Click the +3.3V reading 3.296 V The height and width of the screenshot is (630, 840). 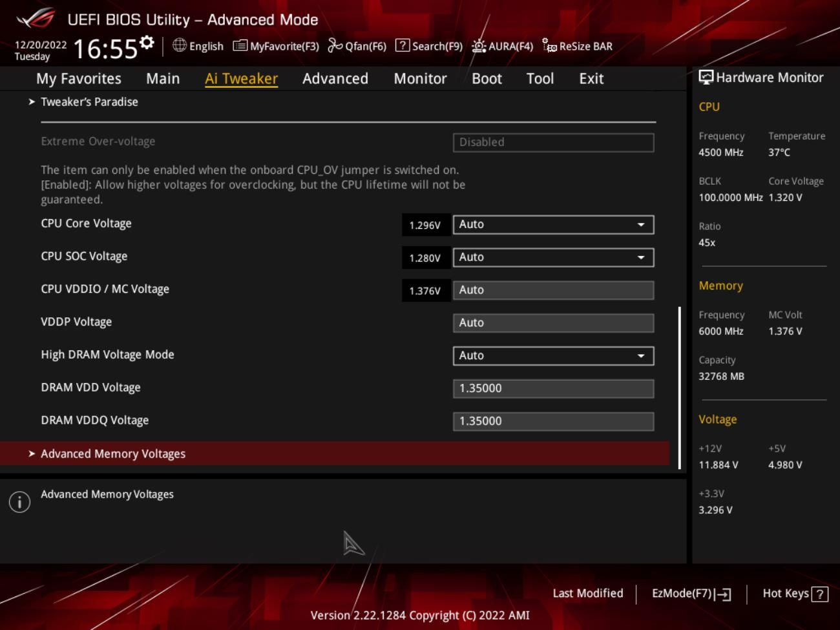[715, 510]
